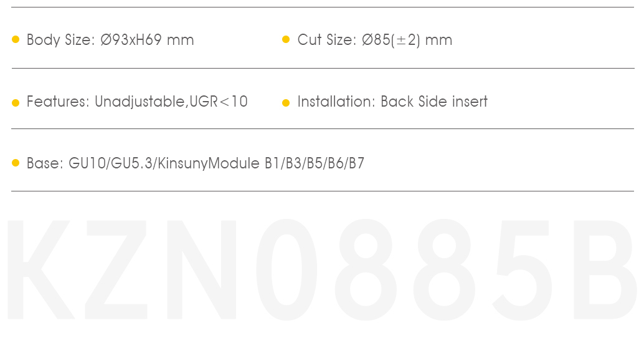The image size is (644, 338).
Task: Select the 'Body Size:' label text
Action: pyautogui.click(x=61, y=40)
